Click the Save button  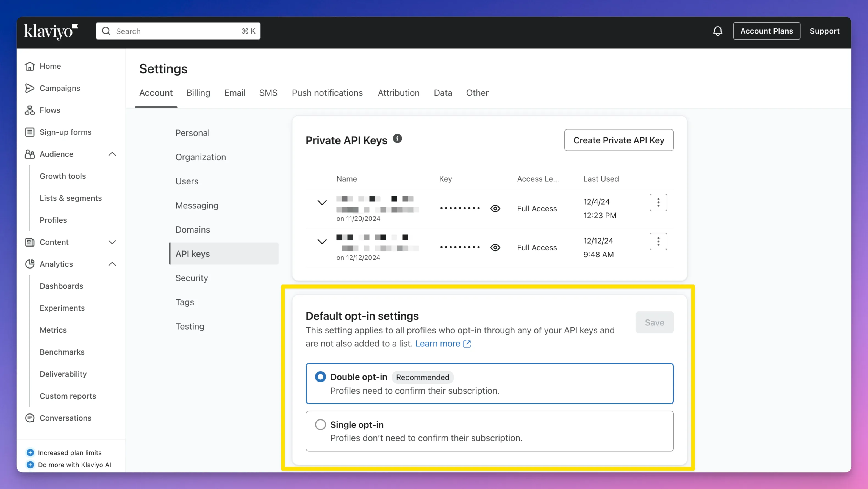point(655,322)
